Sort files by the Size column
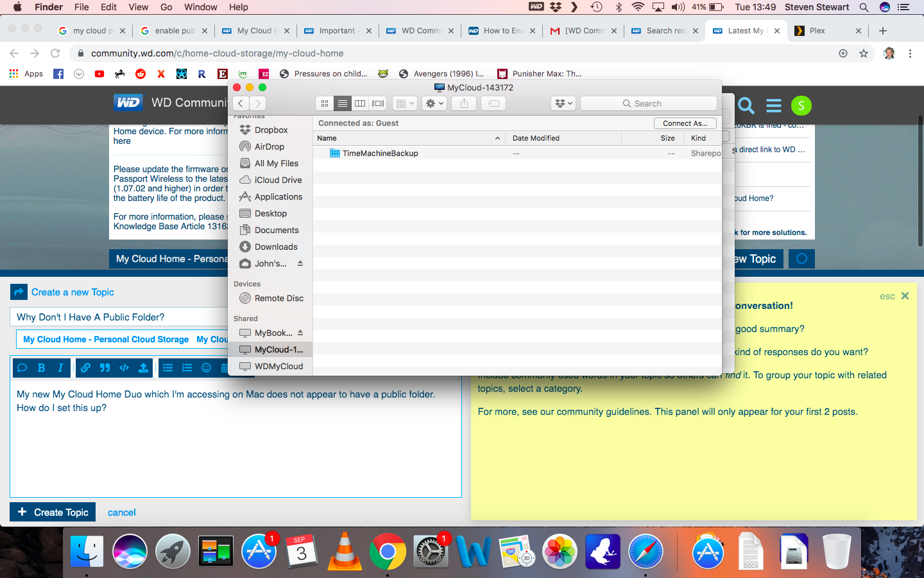Viewport: 924px width, 578px height. click(653, 138)
